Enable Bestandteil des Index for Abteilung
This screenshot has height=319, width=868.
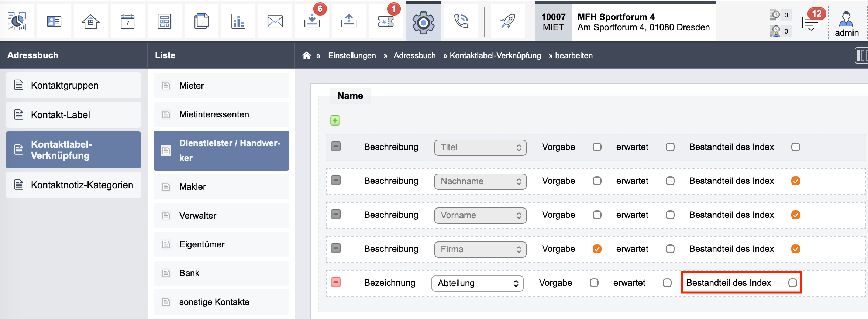(793, 283)
